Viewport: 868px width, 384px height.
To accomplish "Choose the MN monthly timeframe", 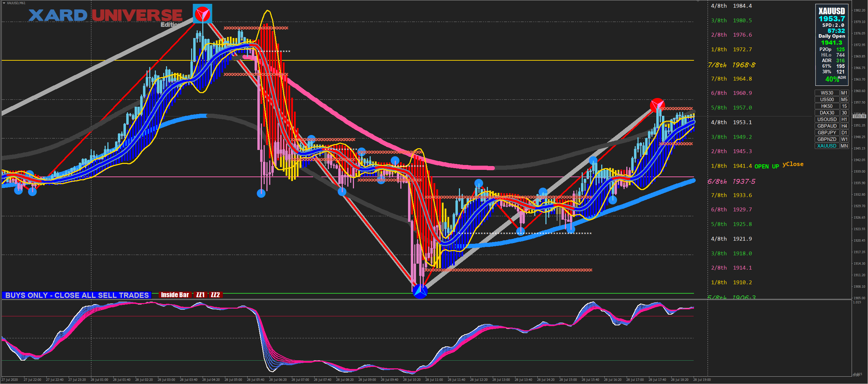I will click(844, 146).
